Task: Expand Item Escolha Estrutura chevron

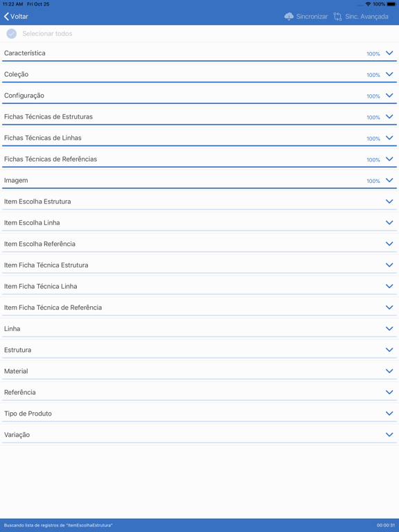Action: coord(389,202)
